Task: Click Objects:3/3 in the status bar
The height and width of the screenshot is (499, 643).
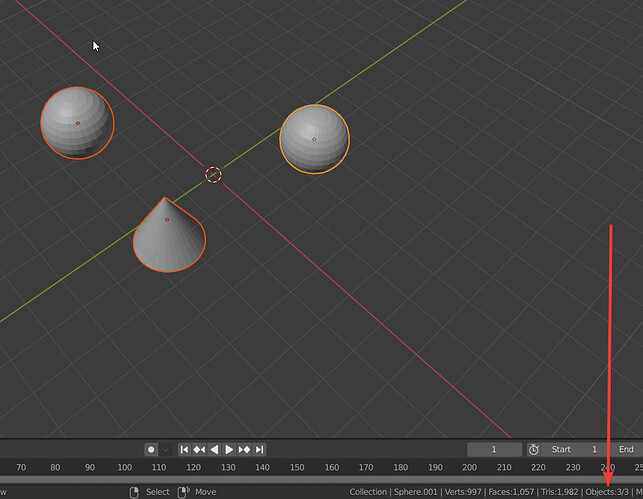Action: (x=607, y=492)
